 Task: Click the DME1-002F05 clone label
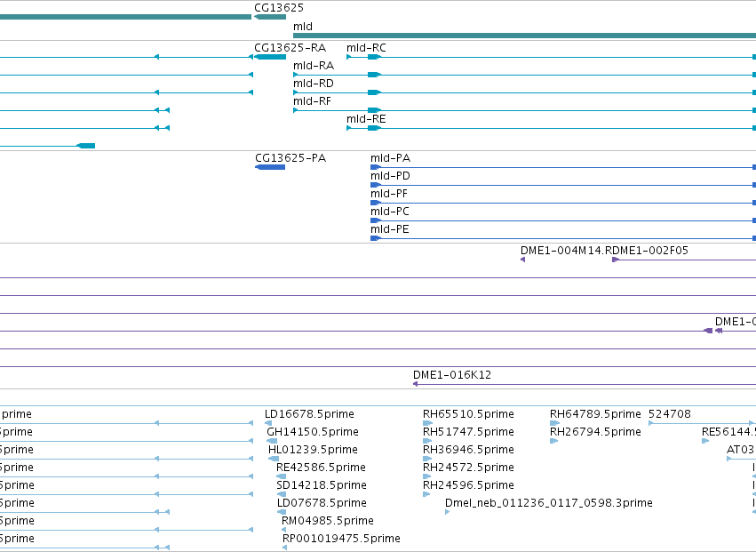coord(650,251)
